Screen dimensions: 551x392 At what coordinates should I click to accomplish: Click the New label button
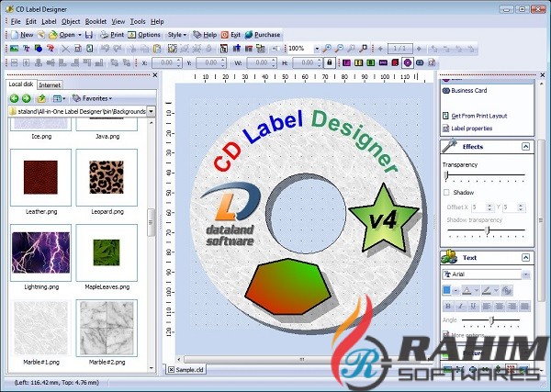pos(22,35)
